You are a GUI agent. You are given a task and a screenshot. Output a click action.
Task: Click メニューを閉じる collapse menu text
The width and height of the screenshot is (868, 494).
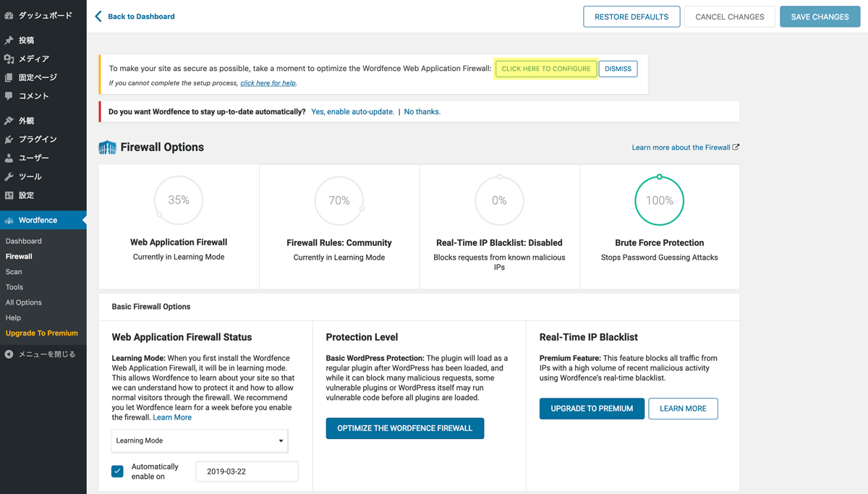coord(47,354)
